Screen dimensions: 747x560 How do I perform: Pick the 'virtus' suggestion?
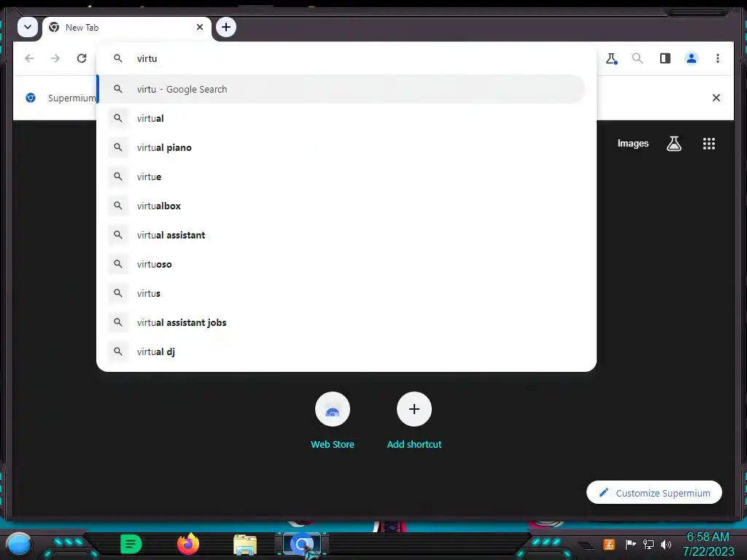[341, 293]
